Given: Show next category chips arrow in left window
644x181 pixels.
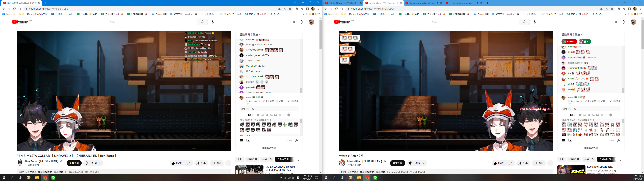Looking at the screenshot, I should 299,160.
